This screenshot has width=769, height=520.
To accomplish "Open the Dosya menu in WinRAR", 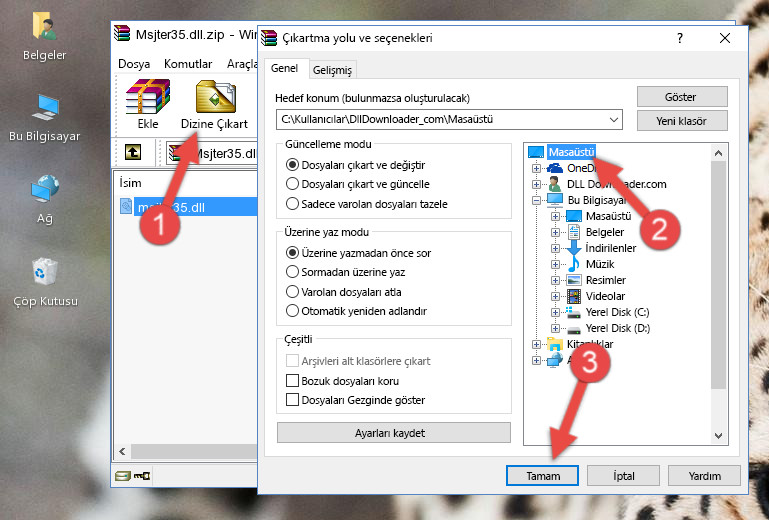I will [134, 64].
